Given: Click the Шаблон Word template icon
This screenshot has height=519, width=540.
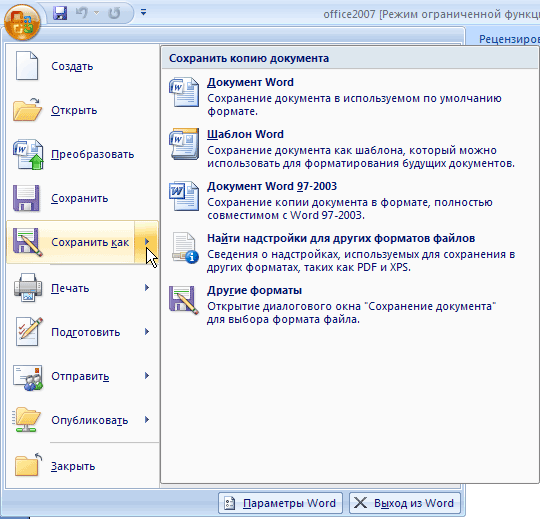Looking at the screenshot, I should click(184, 144).
